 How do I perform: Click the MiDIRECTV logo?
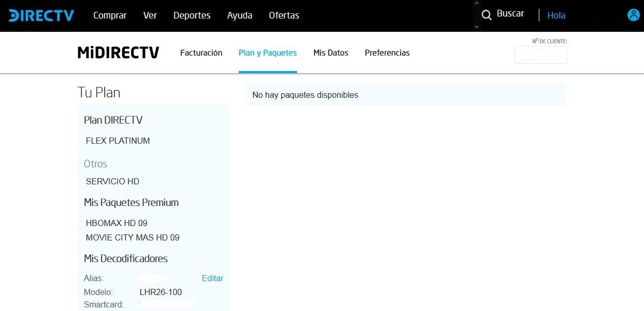[118, 53]
